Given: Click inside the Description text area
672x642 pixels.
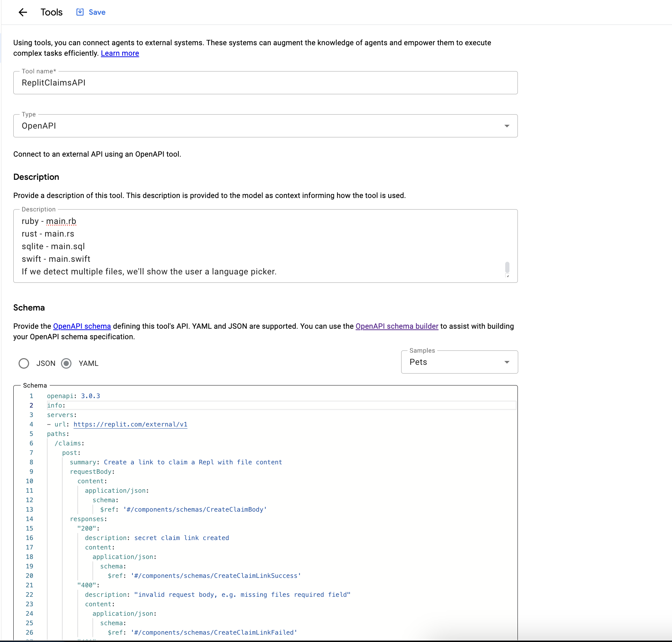Looking at the screenshot, I should (x=259, y=246).
